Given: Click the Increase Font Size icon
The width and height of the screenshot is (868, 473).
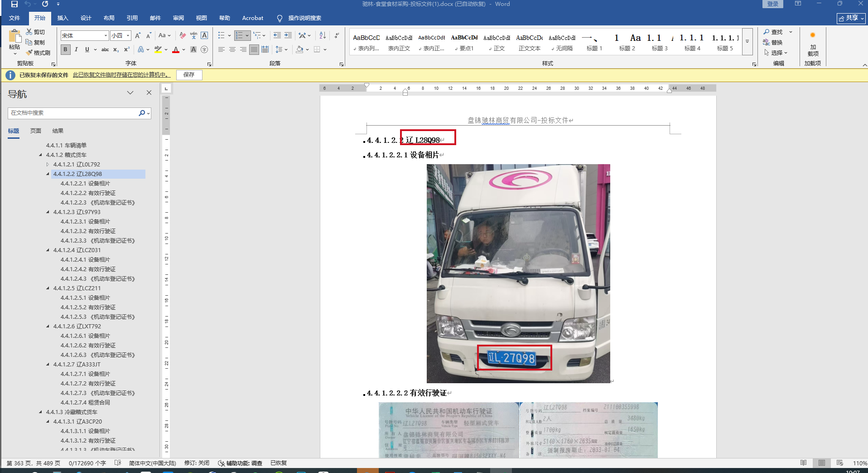Looking at the screenshot, I should [x=138, y=35].
